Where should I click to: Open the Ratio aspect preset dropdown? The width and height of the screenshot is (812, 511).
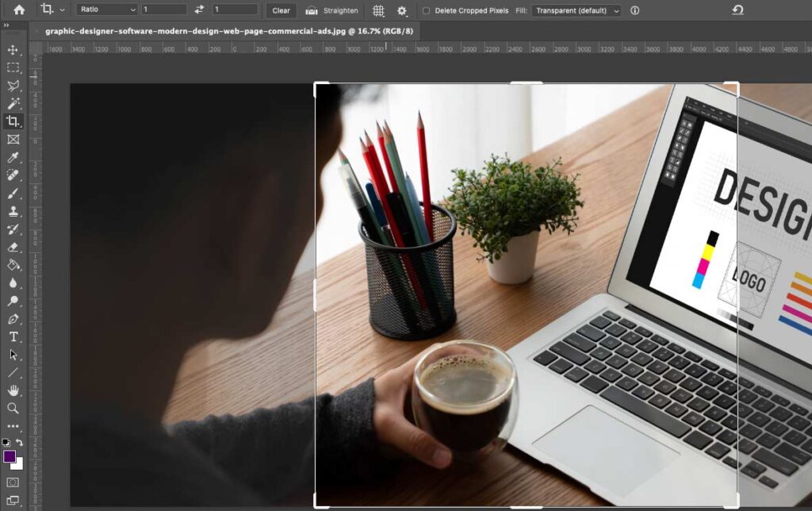pyautogui.click(x=107, y=10)
